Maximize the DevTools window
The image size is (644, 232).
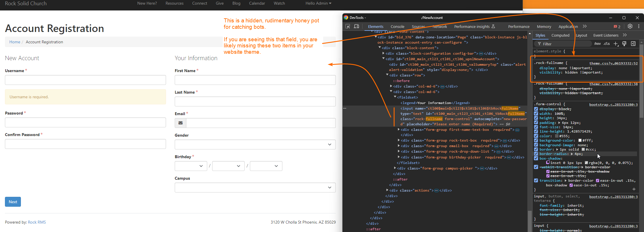(624, 18)
